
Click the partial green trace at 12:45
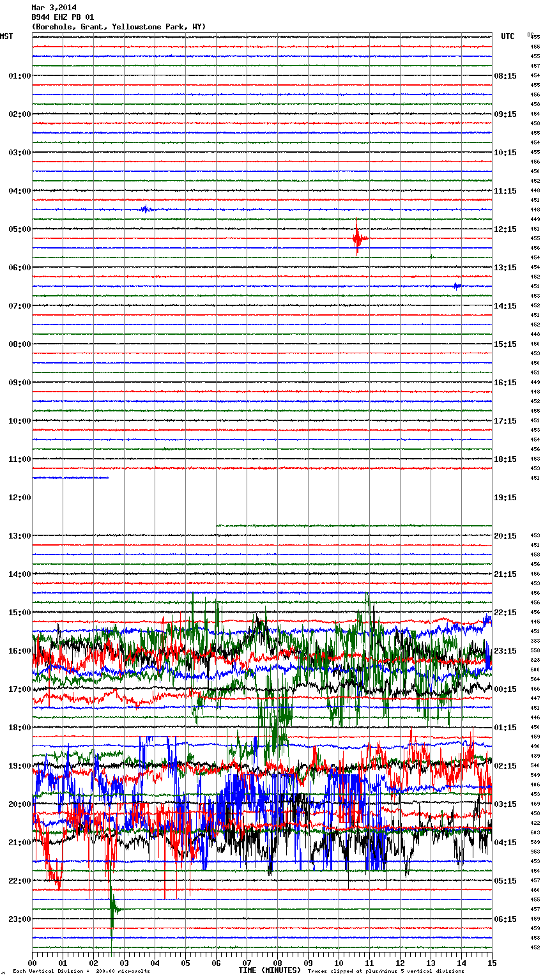[354, 526]
